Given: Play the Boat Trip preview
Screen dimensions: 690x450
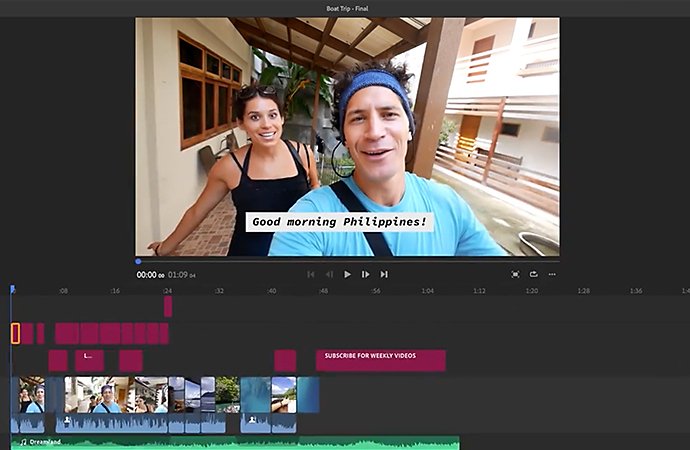Looking at the screenshot, I should pos(347,274).
